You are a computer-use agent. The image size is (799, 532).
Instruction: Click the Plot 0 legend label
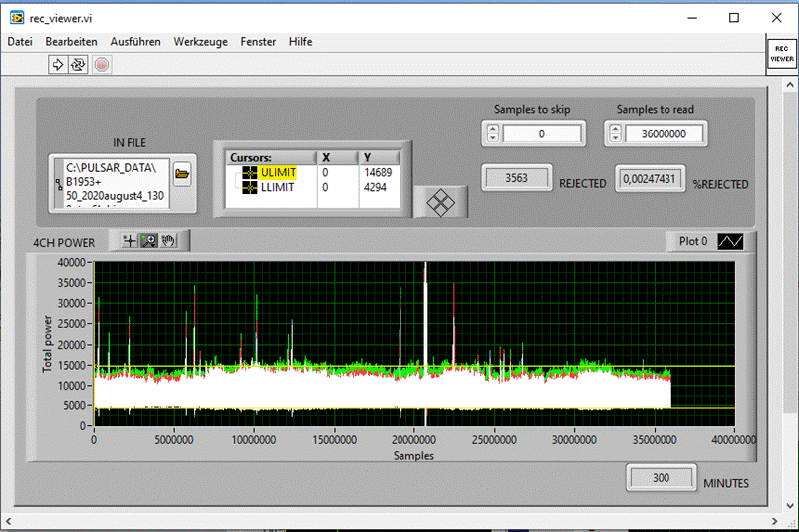coord(693,241)
